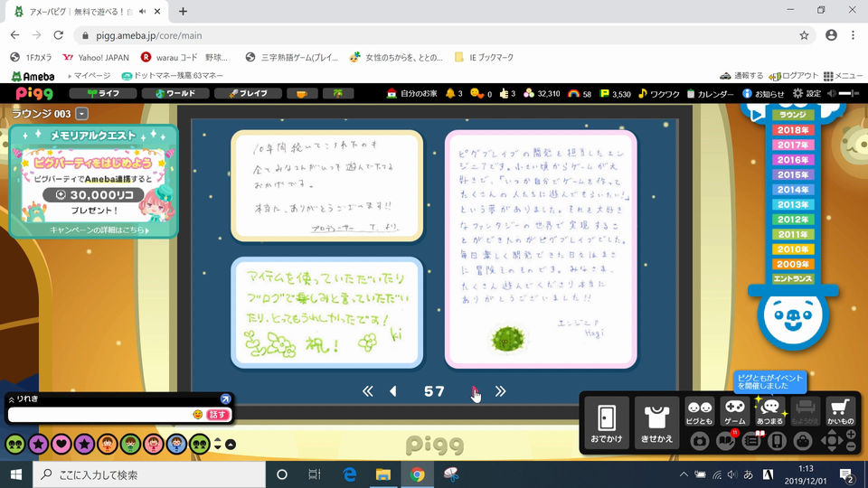Click the ログアウト link
This screenshot has height=488, width=868.
pos(795,76)
